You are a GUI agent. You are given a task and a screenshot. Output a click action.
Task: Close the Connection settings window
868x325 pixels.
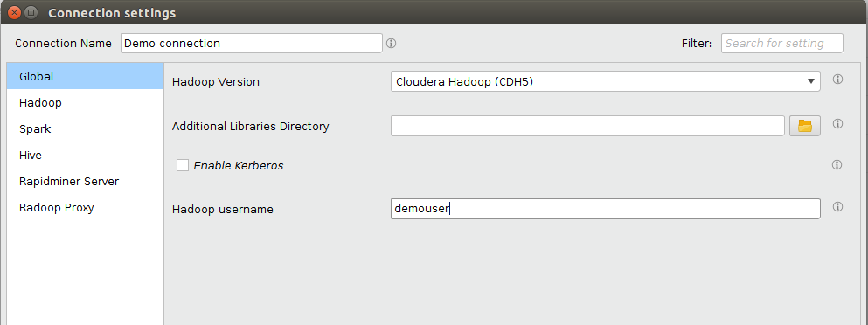[x=14, y=12]
